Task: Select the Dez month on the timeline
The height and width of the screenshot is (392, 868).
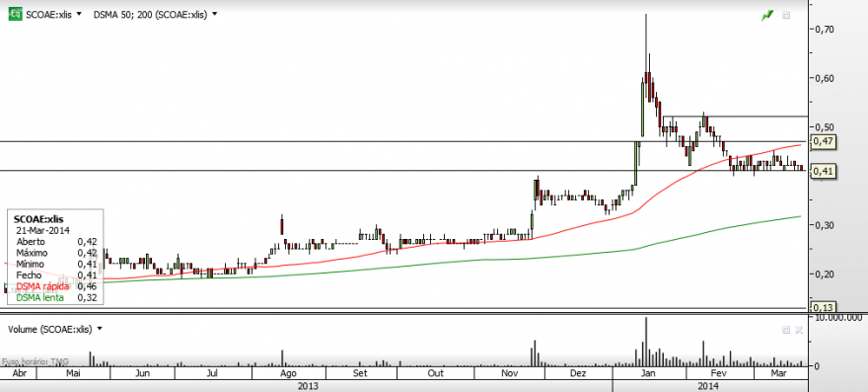Action: coord(578,373)
